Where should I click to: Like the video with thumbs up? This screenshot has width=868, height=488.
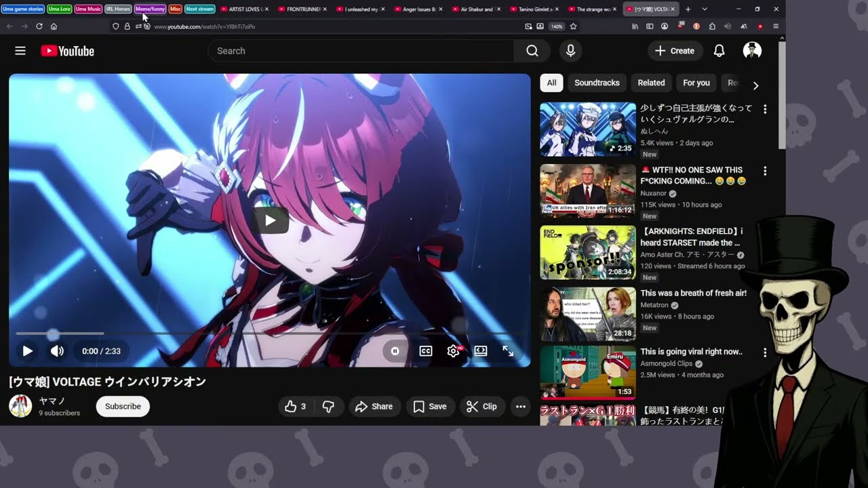click(295, 407)
